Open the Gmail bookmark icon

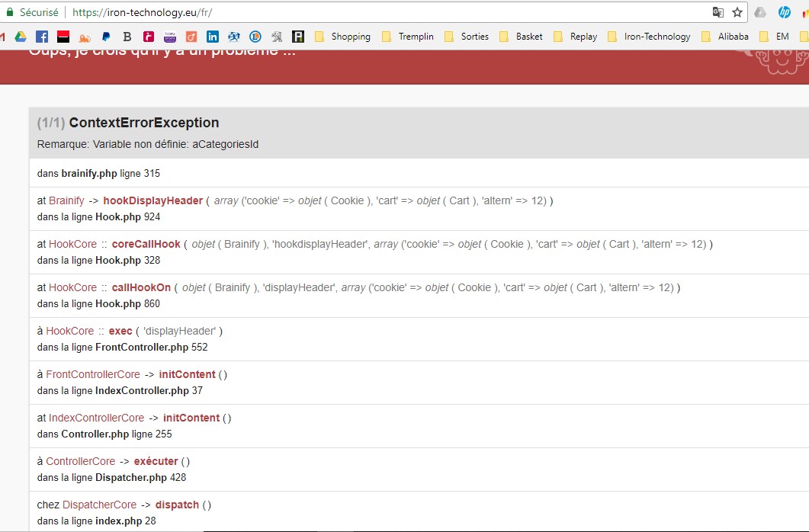2,36
